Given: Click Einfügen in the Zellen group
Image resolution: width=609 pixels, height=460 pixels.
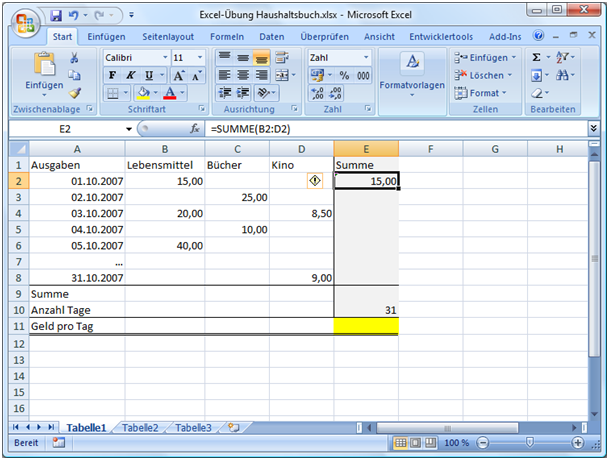Looking at the screenshot, I should pyautogui.click(x=485, y=58).
